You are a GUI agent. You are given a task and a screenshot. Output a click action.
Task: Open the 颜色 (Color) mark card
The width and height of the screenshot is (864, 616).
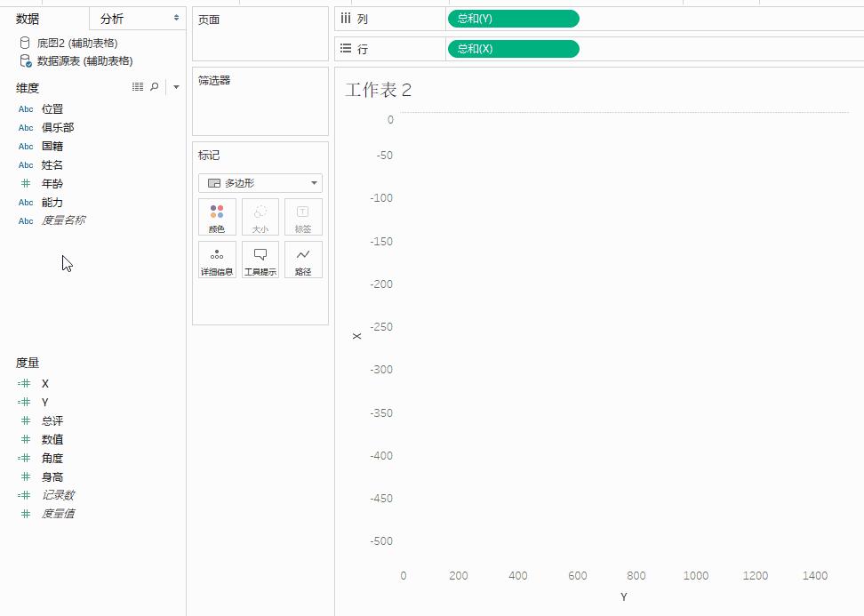point(217,217)
